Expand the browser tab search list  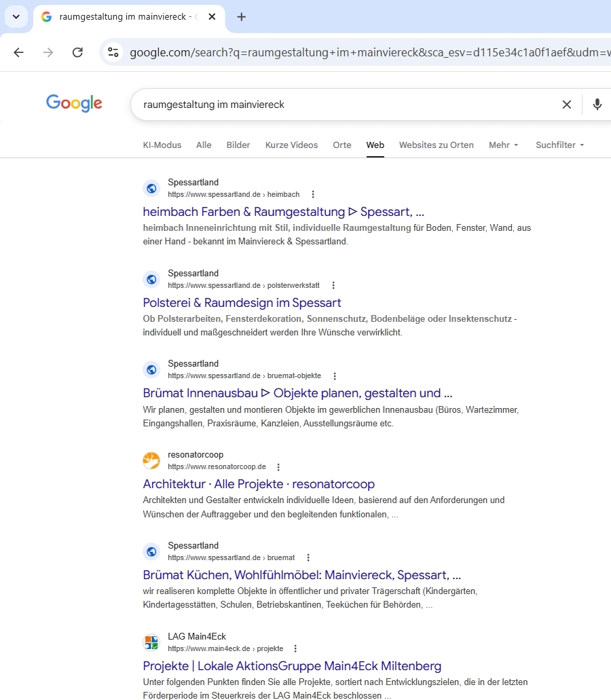tap(16, 17)
